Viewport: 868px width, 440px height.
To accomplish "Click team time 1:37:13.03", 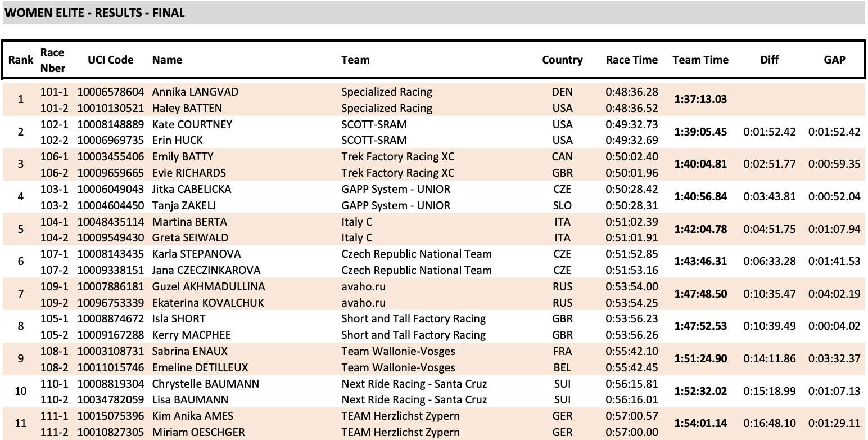I will 700,100.
